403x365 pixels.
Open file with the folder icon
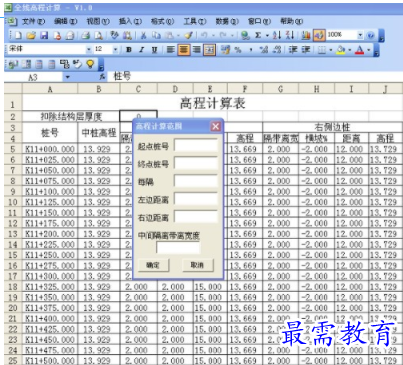point(31,35)
